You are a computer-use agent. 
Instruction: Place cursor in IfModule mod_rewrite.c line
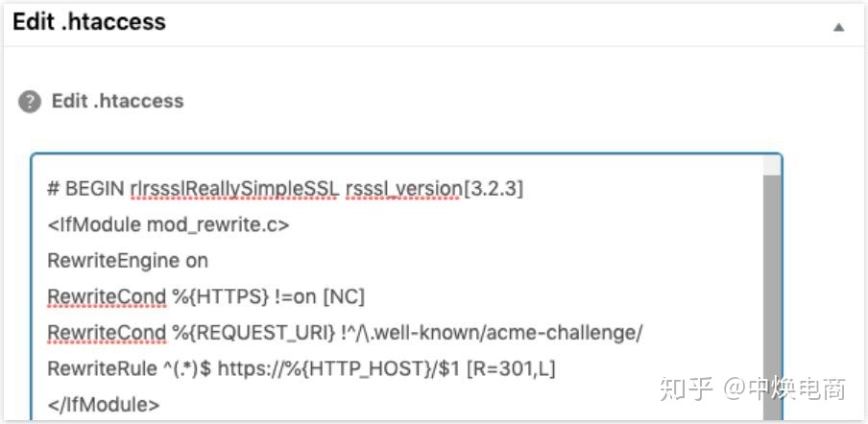pos(168,225)
